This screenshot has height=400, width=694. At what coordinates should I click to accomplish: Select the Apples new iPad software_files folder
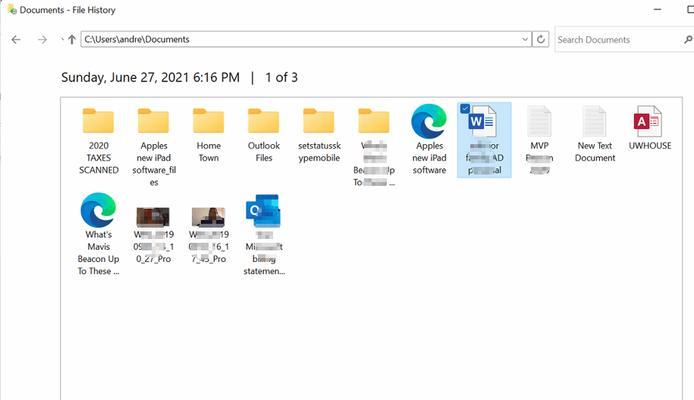point(154,147)
